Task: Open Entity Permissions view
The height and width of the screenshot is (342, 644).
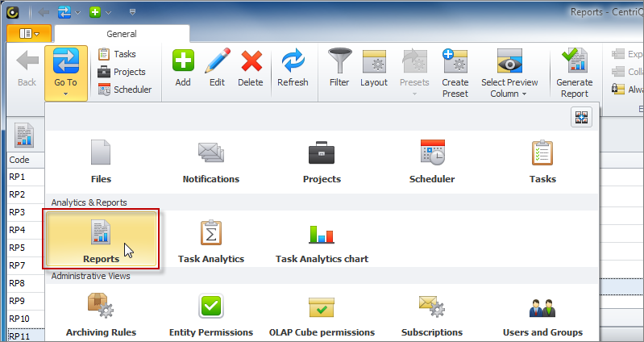Action: pos(211,315)
